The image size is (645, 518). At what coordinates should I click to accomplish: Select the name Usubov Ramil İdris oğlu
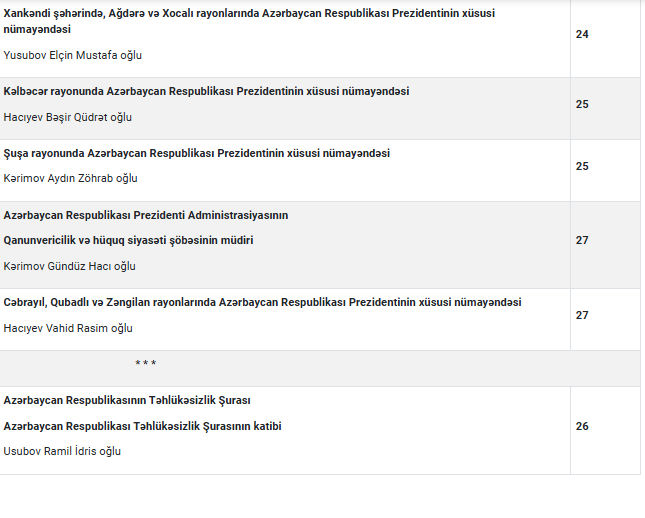62,452
